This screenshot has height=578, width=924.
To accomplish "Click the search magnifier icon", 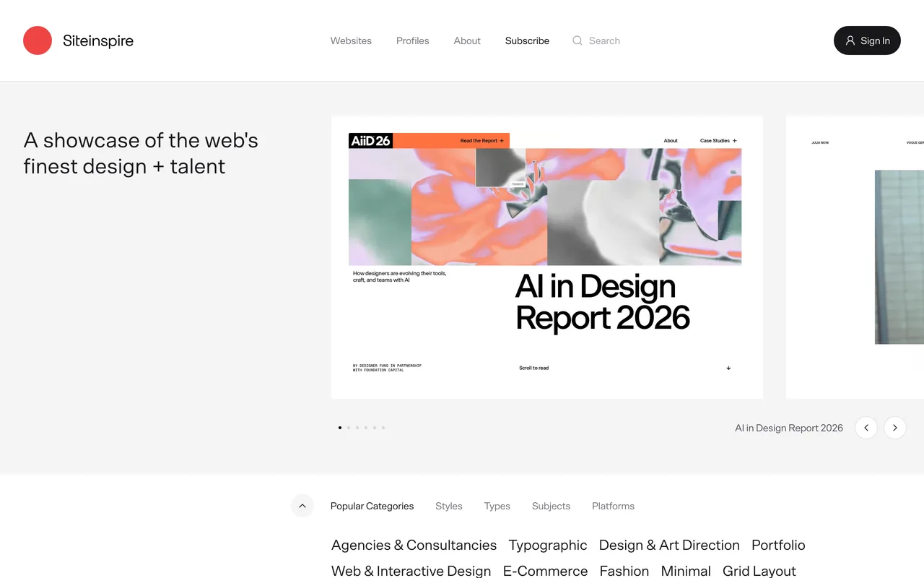I will 577,40.
